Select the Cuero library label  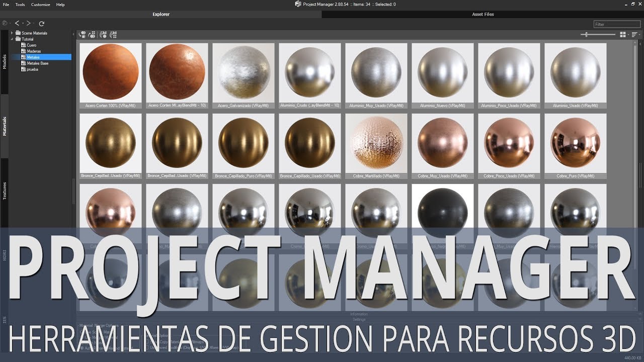[x=32, y=45]
